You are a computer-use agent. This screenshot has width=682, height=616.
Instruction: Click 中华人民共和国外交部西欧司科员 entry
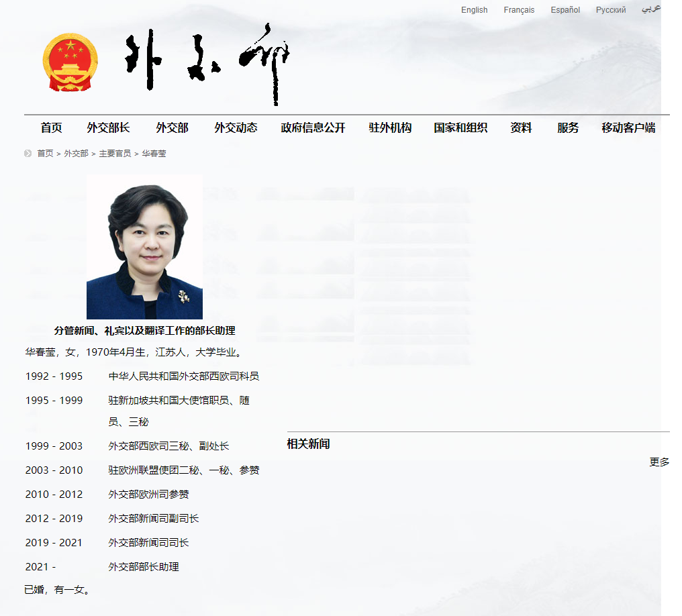(x=183, y=376)
